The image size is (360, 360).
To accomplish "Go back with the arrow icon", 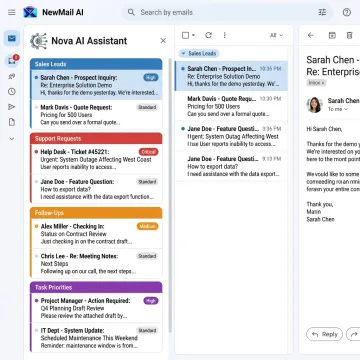I will coord(311,35).
